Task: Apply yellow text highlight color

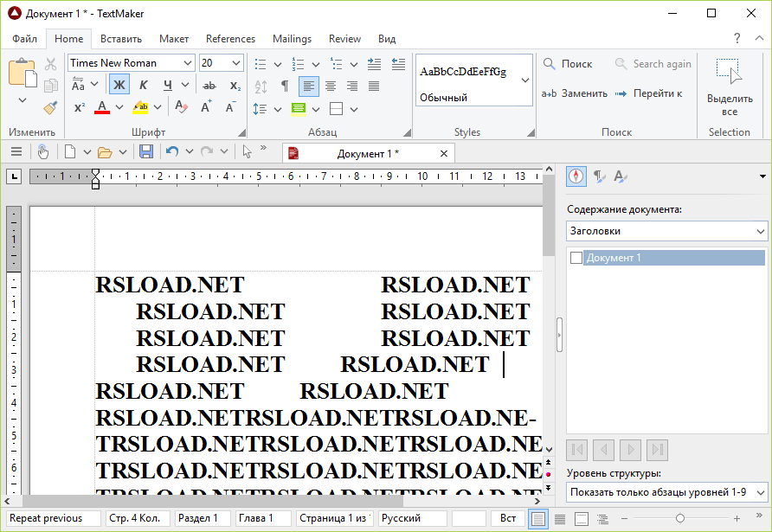Action: [140, 107]
